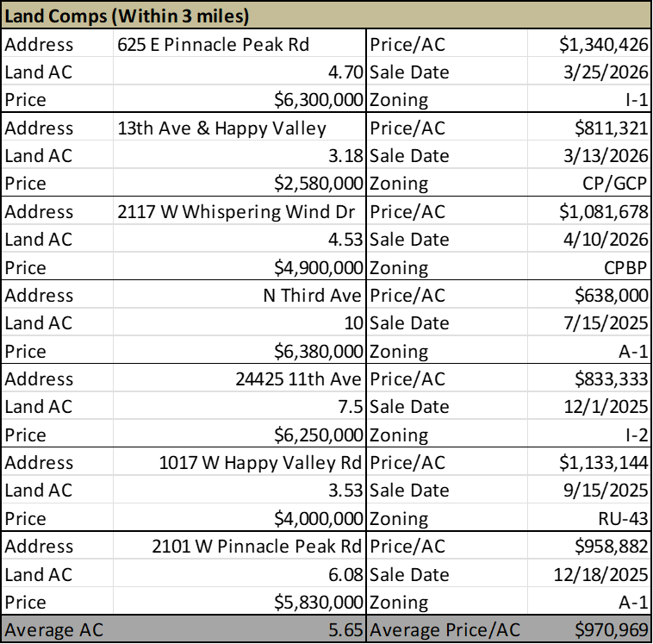The image size is (653, 644).
Task: Select zoning value I-1
Action: 589,99
